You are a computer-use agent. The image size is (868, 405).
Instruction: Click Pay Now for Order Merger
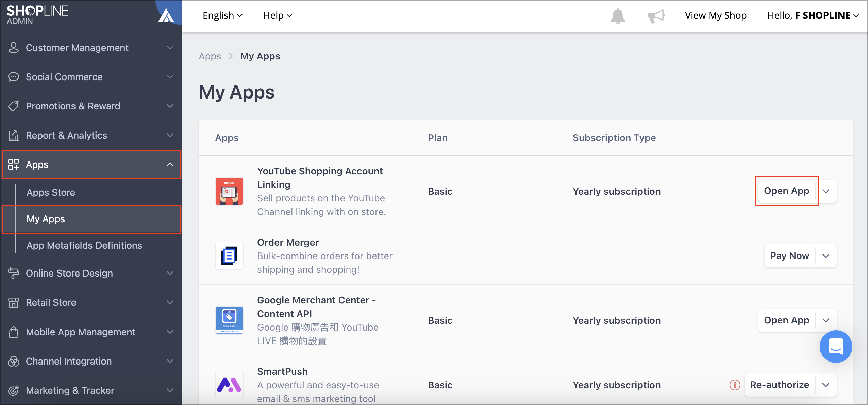(x=789, y=256)
